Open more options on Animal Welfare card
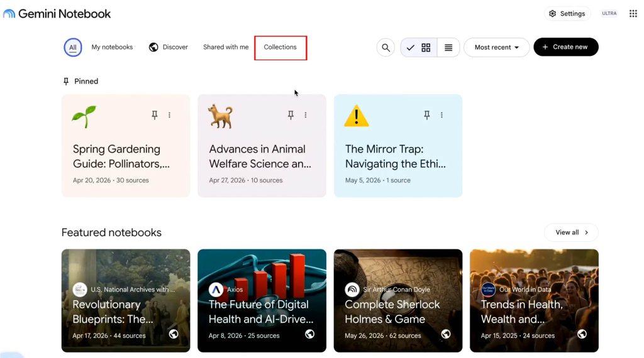 pyautogui.click(x=306, y=115)
